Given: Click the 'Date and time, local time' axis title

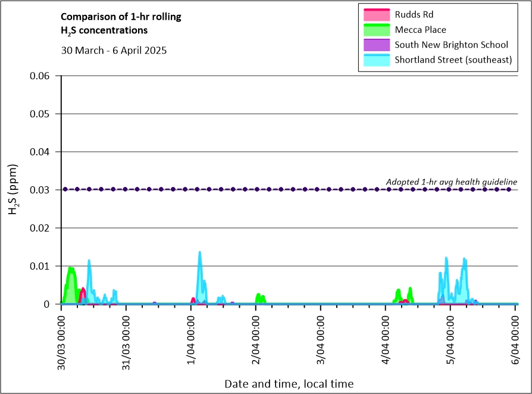Looking at the screenshot, I should 289,384.
